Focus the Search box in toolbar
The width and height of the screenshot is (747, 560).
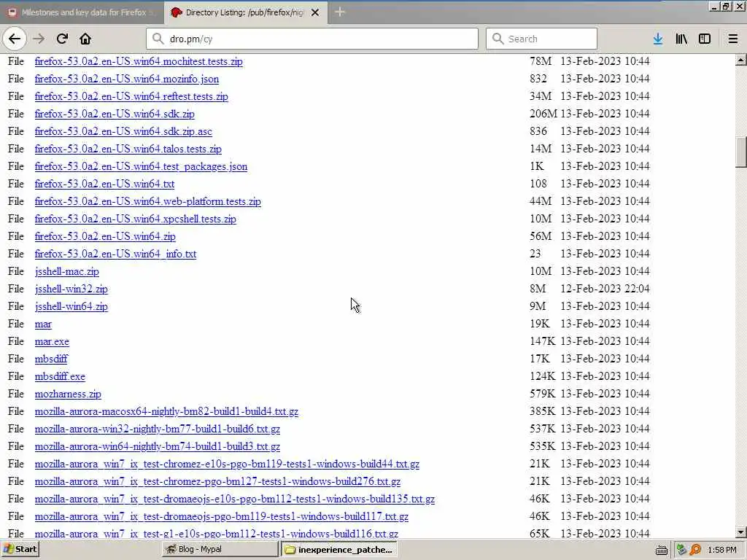[542, 39]
